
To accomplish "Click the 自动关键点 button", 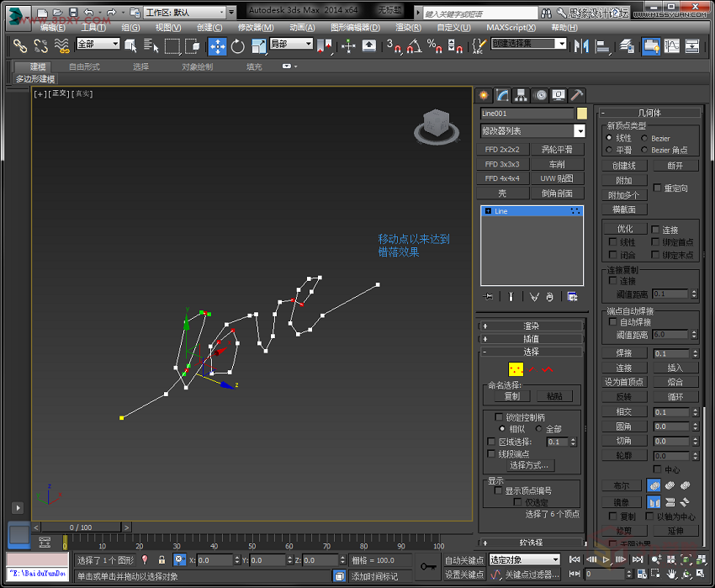I will point(463,559).
